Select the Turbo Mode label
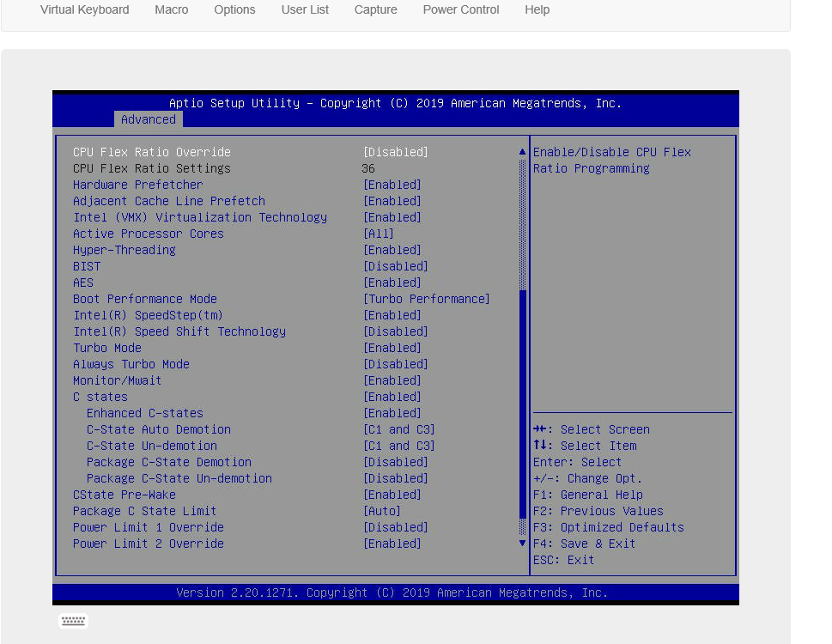Image resolution: width=832 pixels, height=644 pixels. 107,348
